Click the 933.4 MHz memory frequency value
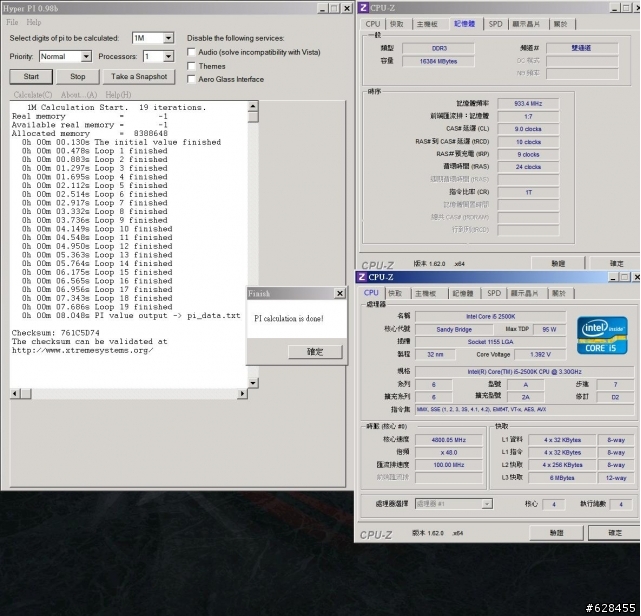This screenshot has width=641, height=616. [x=528, y=104]
